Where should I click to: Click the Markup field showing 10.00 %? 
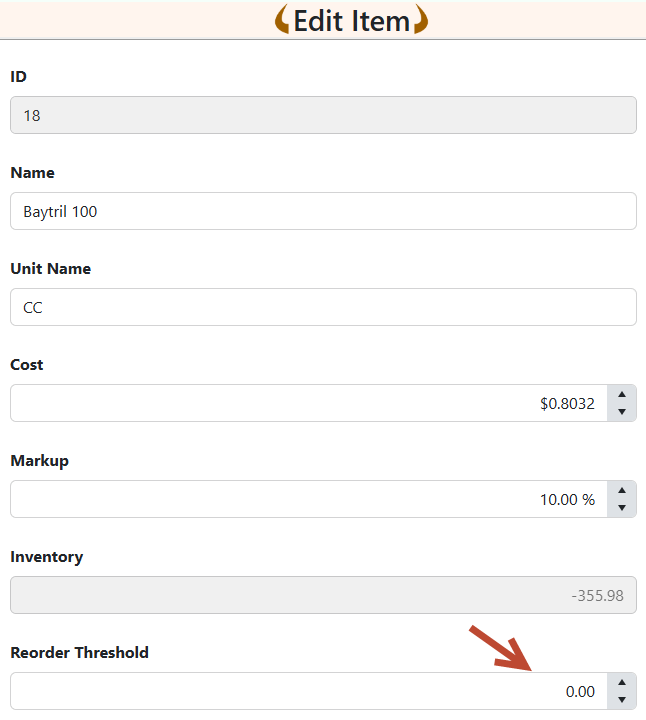[308, 499]
